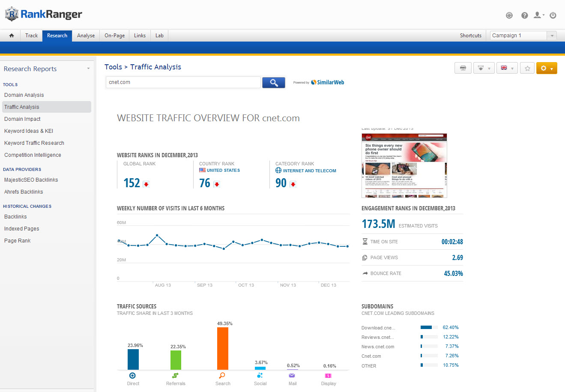
Task: Star this report as favorite
Action: coord(527,68)
